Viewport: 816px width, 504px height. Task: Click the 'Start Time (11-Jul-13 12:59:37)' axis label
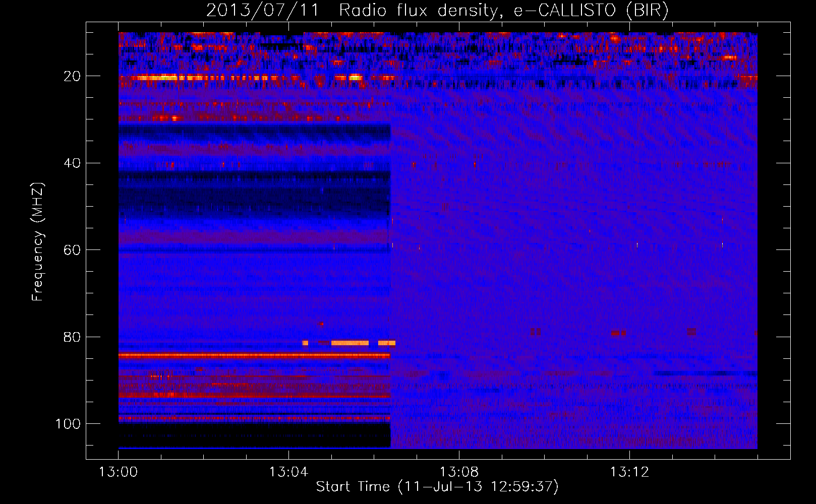(437, 487)
